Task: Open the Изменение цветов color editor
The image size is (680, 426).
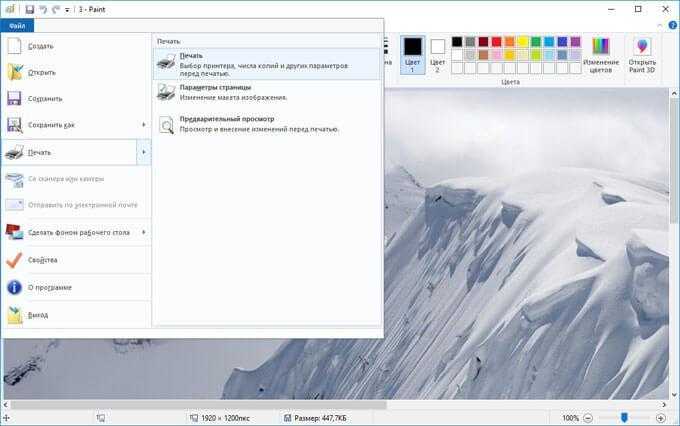Action: tap(601, 55)
